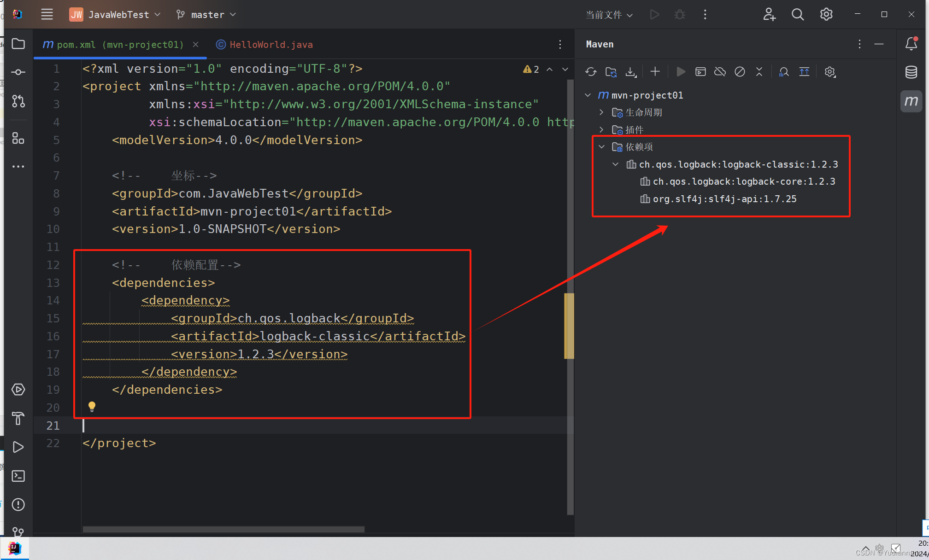Viewport: 929px width, 560px height.
Task: Open the Problems tool window
Action: click(x=18, y=505)
